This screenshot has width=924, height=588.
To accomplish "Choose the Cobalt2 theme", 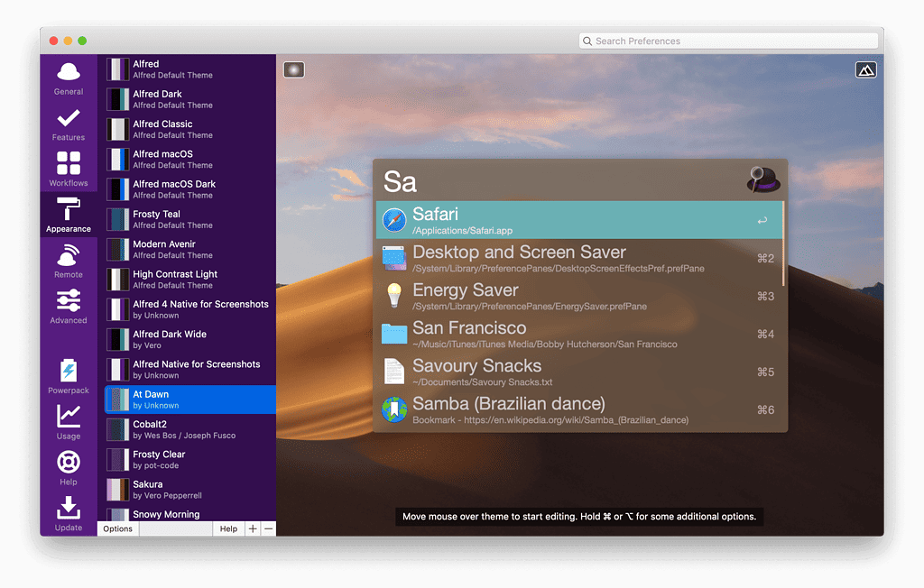I will [190, 430].
